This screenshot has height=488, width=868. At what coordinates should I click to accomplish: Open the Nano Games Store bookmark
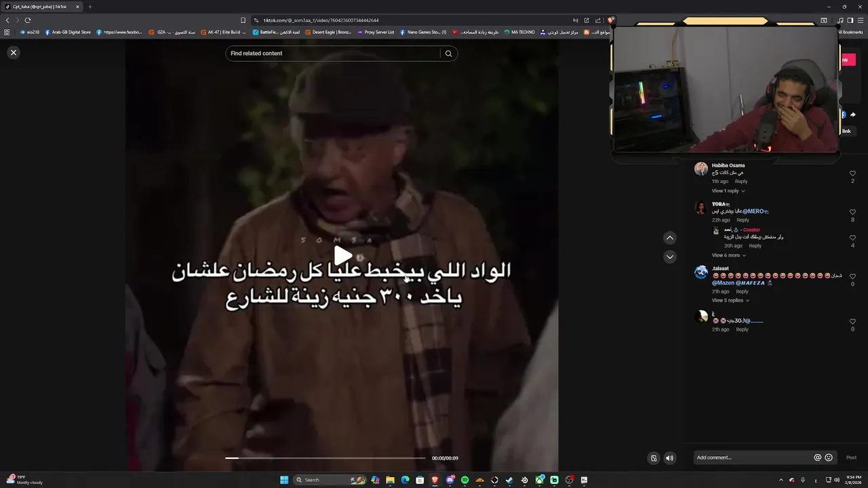(422, 32)
